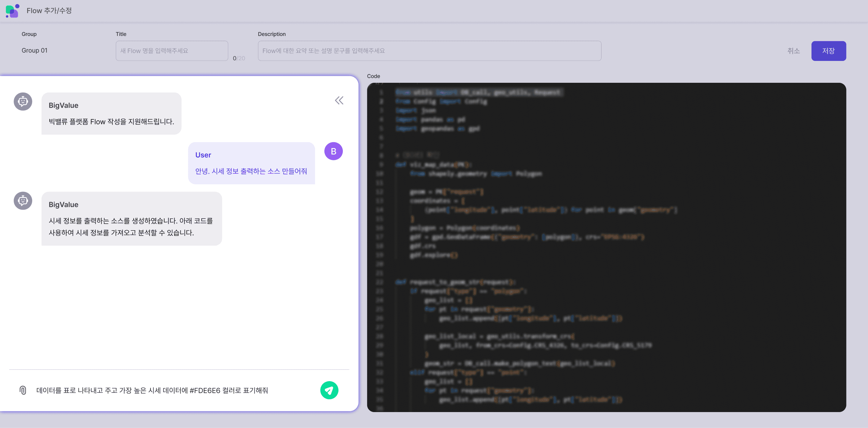
Task: Click the Group label
Action: tap(29, 34)
